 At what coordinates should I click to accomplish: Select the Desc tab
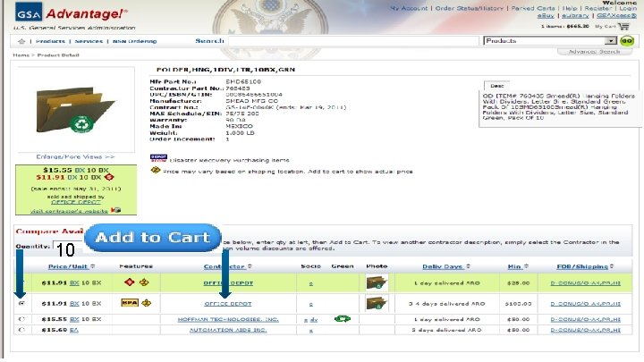click(x=496, y=86)
